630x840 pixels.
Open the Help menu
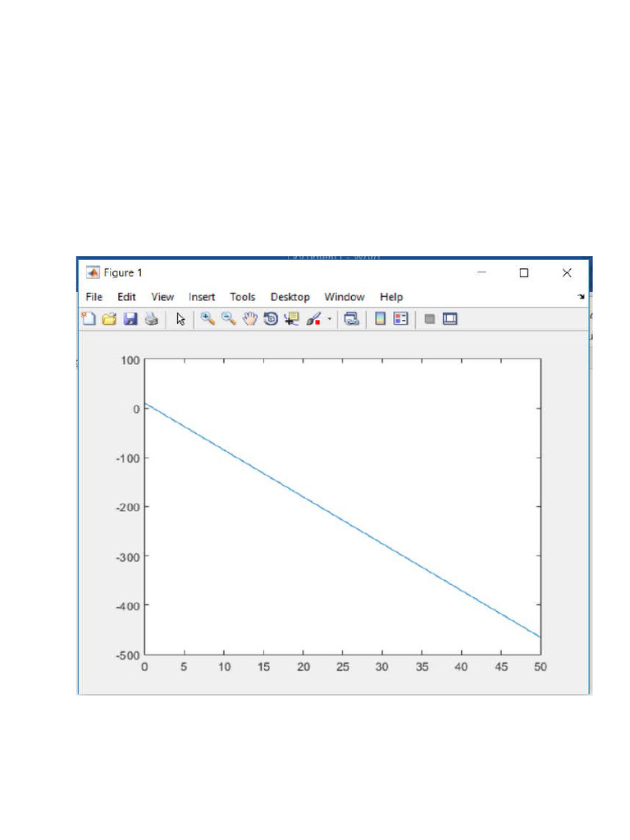(391, 297)
